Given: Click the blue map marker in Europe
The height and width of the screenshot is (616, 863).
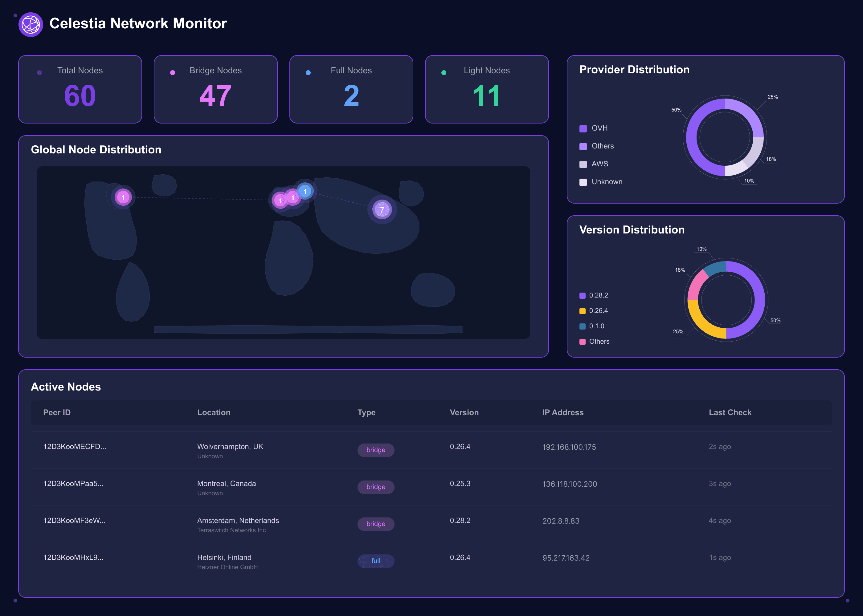Looking at the screenshot, I should (x=305, y=191).
